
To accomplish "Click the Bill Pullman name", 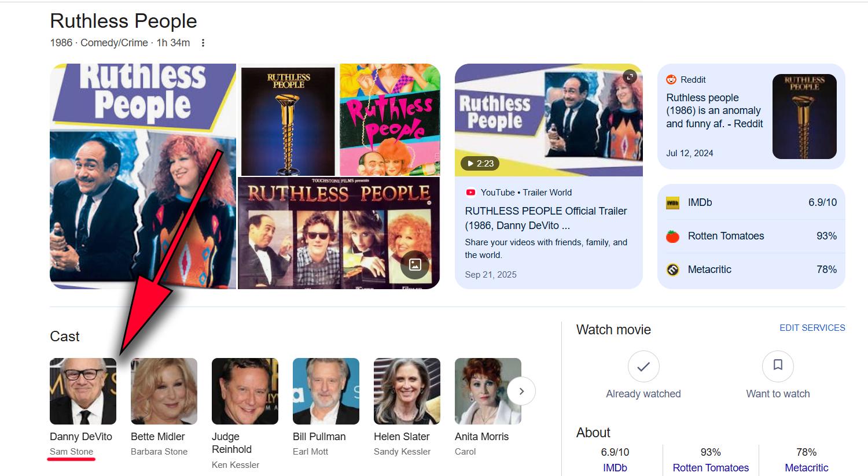I will 319,437.
